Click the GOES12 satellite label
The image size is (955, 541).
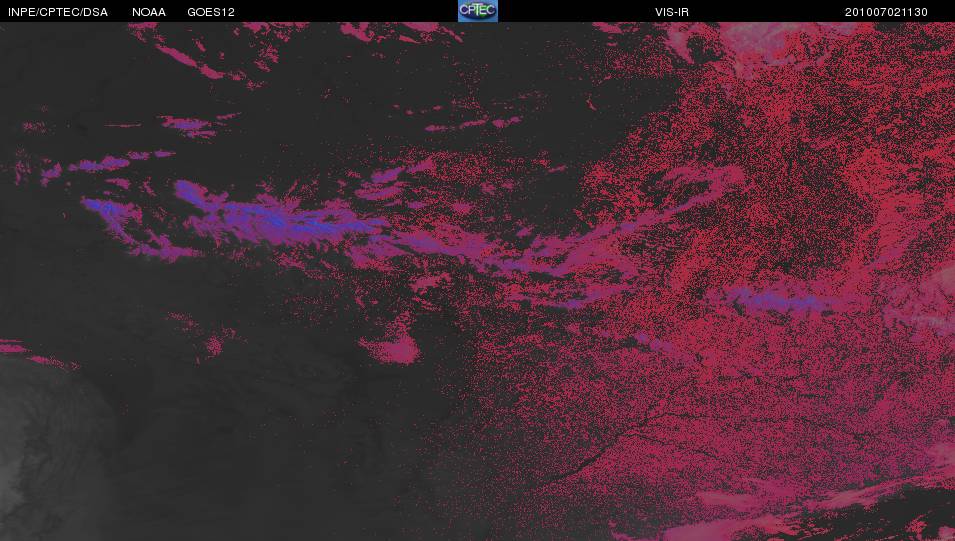tap(211, 12)
